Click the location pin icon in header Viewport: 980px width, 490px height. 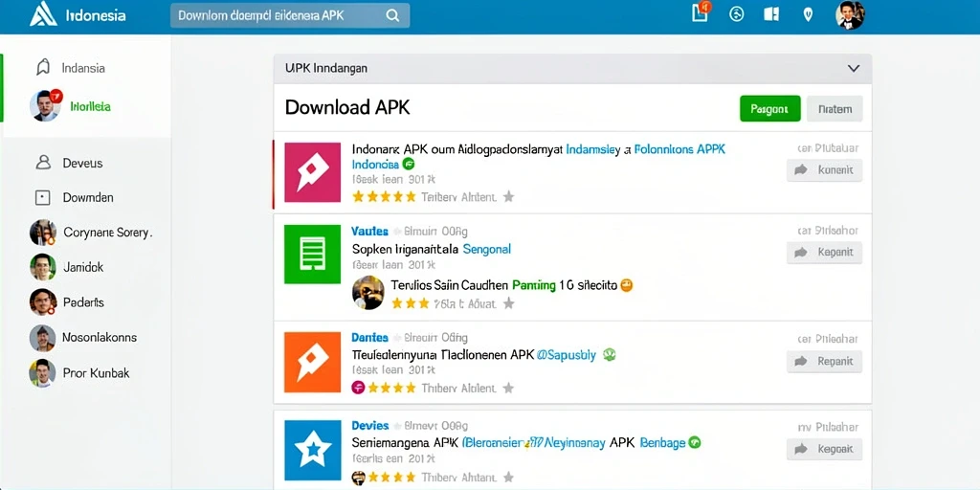[x=808, y=14]
